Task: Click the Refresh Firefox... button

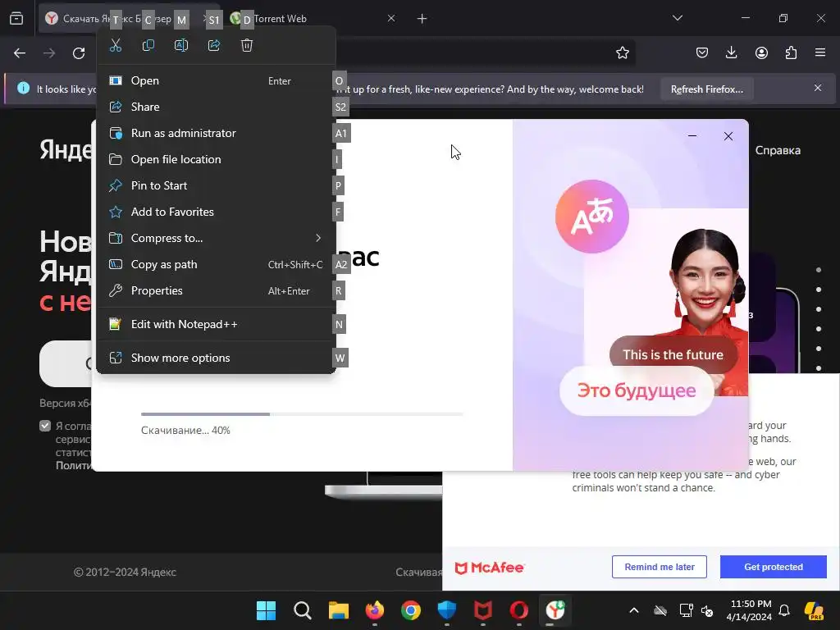Action: click(706, 89)
